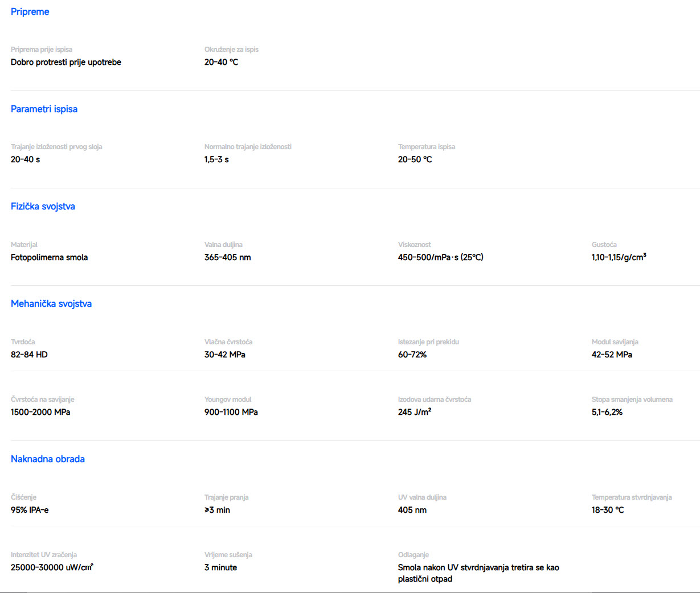
Task: Click the Mehanička svojstva heading
Action: [x=51, y=304]
